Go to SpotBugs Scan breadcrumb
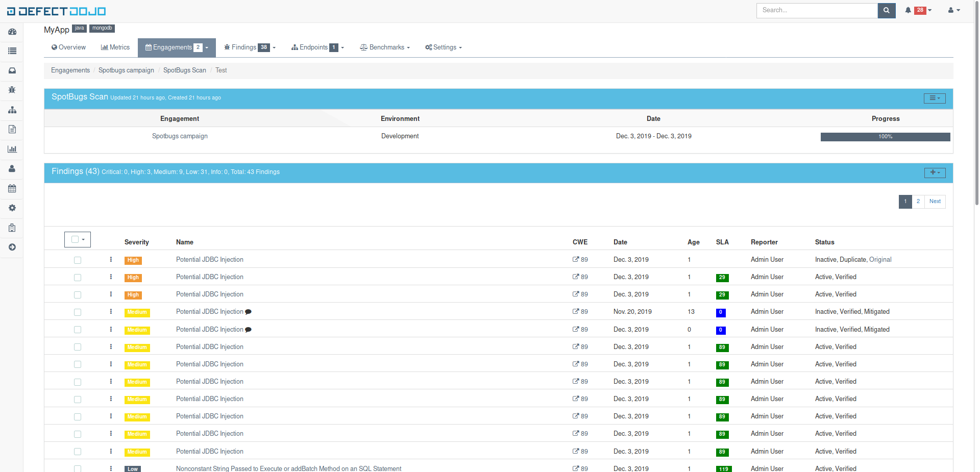 point(185,70)
